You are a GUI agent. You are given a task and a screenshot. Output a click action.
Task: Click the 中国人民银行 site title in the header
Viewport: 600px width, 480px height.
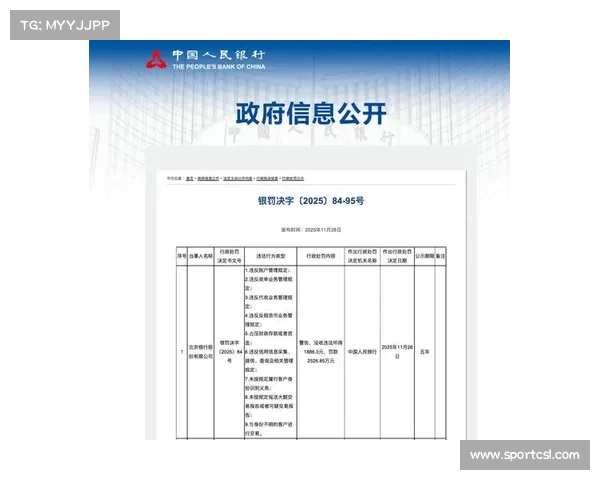pos(218,55)
